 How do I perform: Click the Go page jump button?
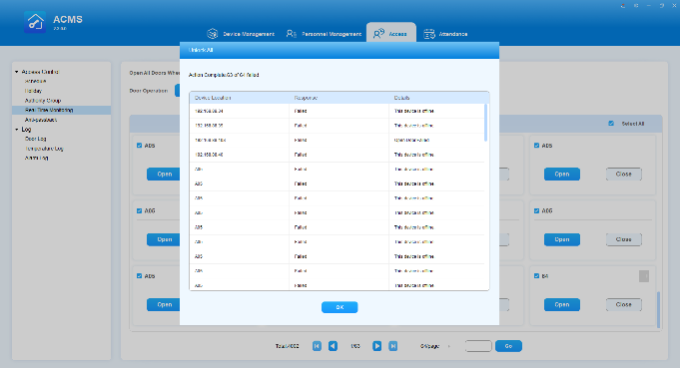(508, 346)
